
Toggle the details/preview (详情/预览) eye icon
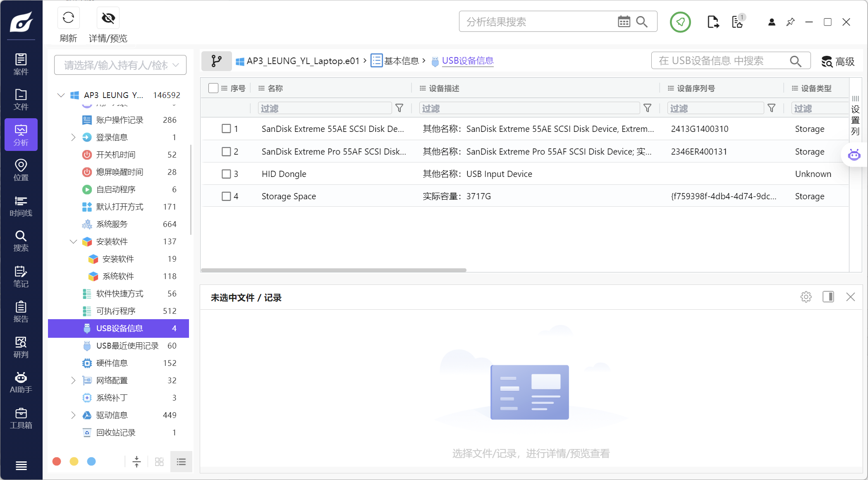(108, 18)
